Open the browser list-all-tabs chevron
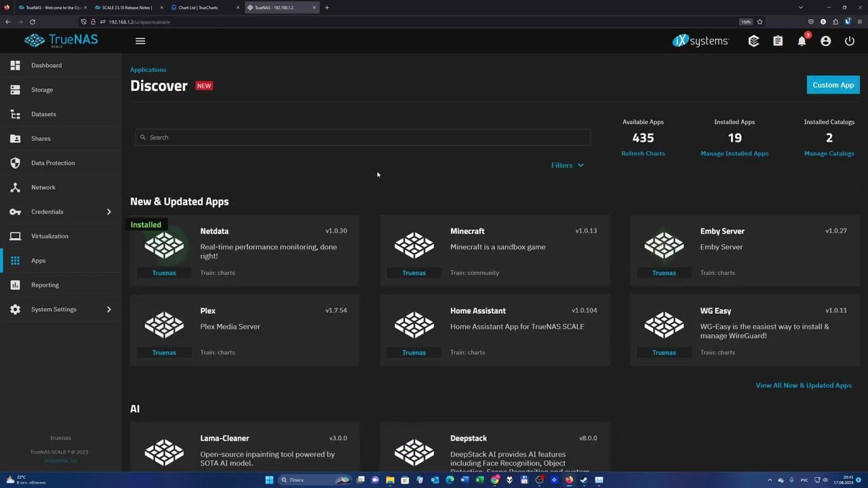 [x=801, y=7]
